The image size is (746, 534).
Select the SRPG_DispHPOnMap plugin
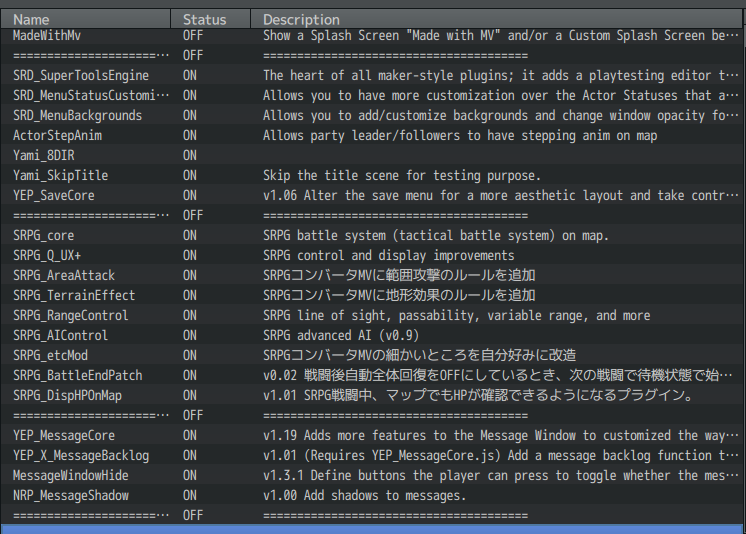pyautogui.click(x=372, y=395)
